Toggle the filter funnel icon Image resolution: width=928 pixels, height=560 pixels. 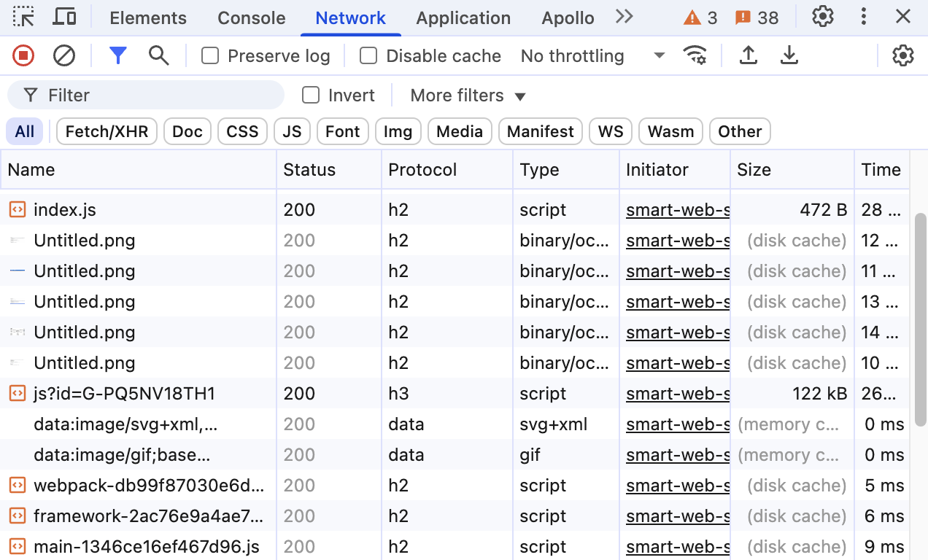(118, 55)
